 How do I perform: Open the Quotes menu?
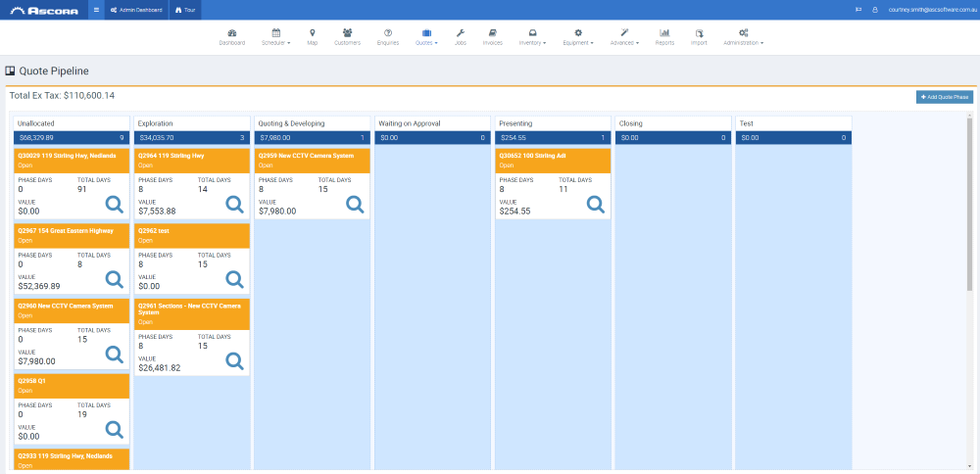(x=426, y=37)
